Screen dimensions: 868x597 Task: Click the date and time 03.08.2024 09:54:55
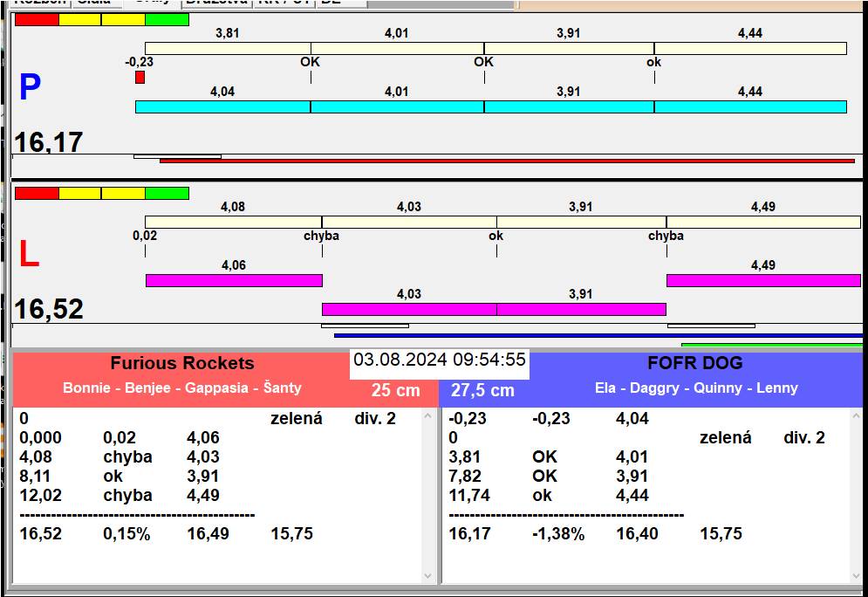[x=440, y=360]
